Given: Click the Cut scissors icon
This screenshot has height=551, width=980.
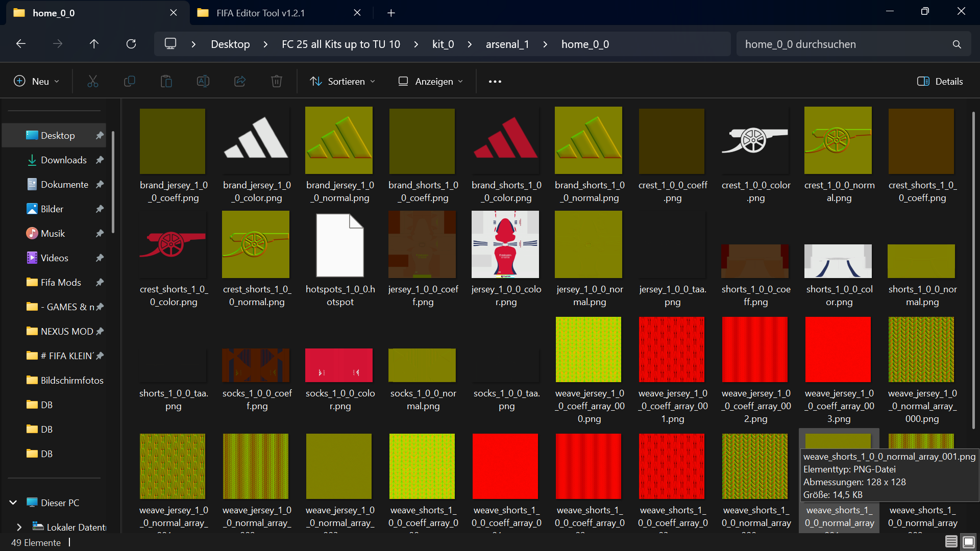Looking at the screenshot, I should coord(93,81).
